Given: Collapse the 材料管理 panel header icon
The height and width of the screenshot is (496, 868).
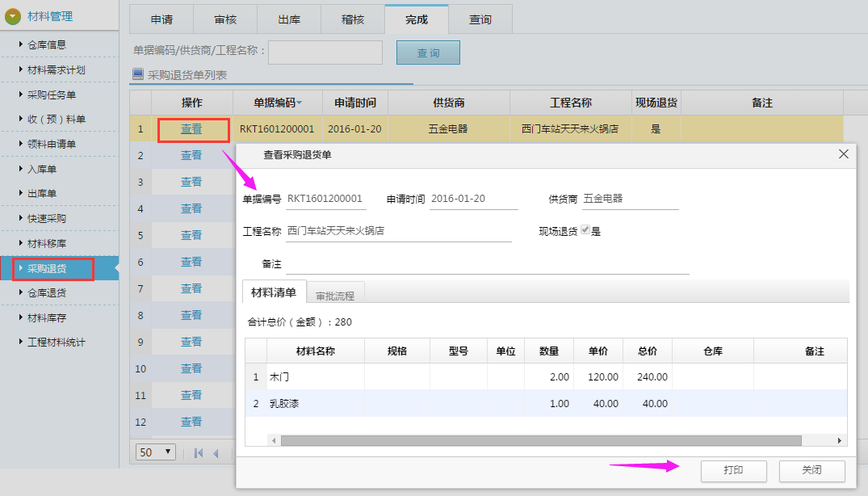Looking at the screenshot, I should tap(13, 16).
